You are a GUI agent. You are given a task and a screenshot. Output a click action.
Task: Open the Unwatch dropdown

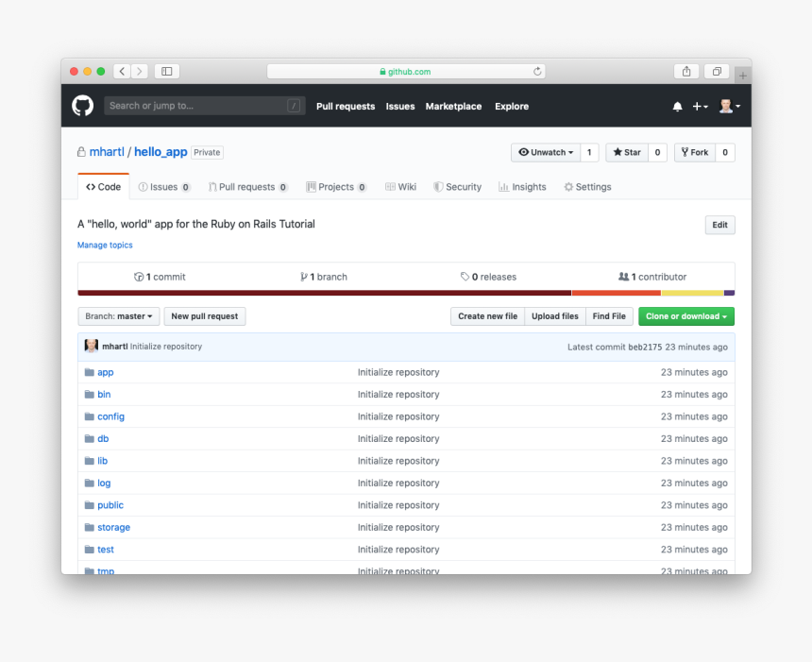(x=546, y=152)
